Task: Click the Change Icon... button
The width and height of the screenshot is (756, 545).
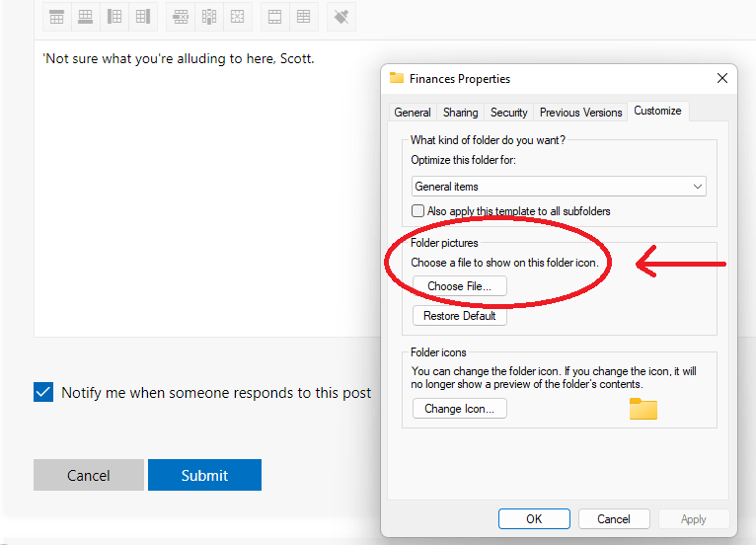Action: click(x=460, y=409)
